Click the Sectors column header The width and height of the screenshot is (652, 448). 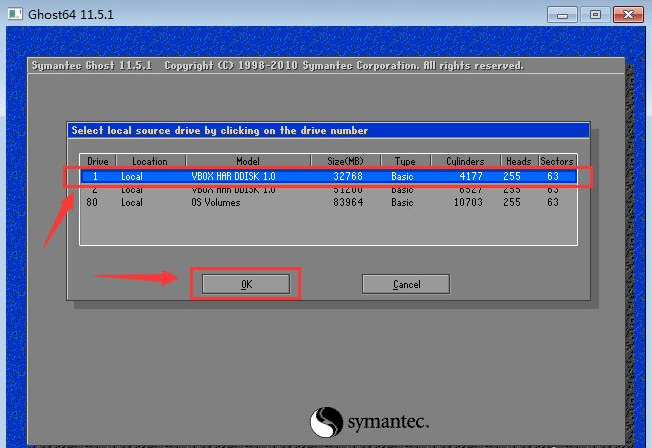click(557, 161)
